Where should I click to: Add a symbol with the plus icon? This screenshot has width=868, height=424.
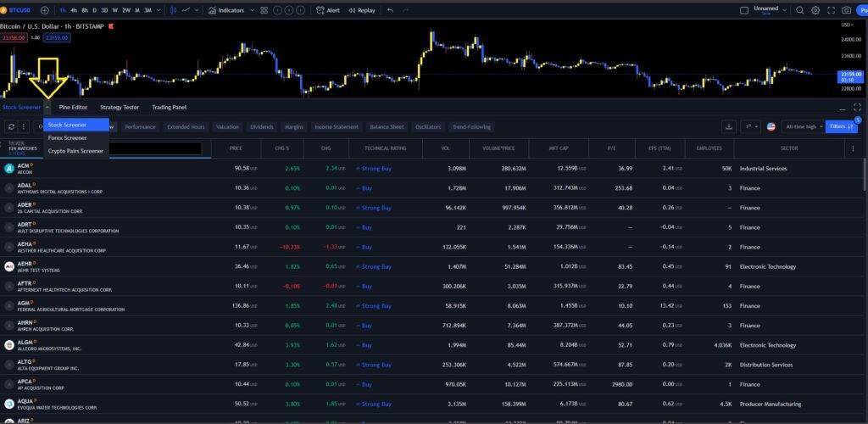45,10
